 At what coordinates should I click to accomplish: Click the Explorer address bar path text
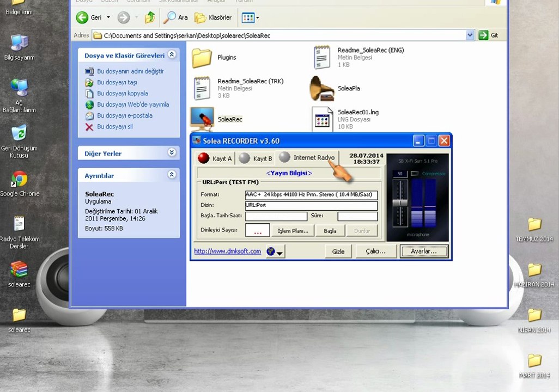187,35
